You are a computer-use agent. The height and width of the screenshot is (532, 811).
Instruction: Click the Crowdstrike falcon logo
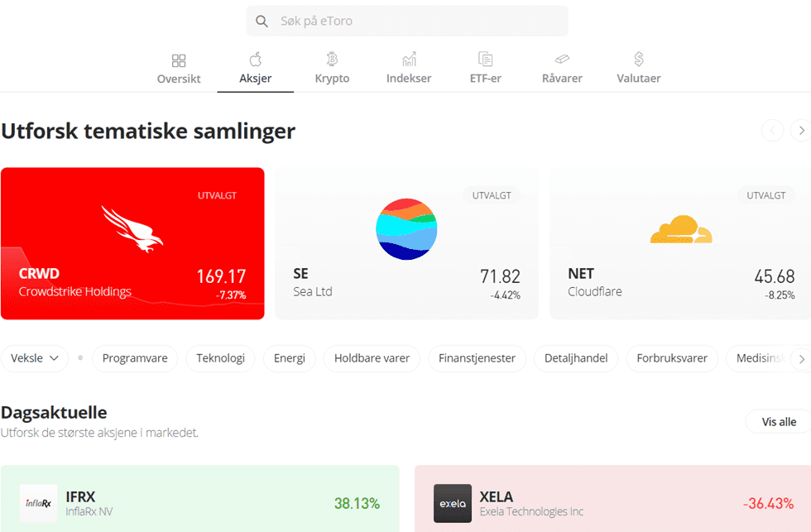[x=132, y=229]
